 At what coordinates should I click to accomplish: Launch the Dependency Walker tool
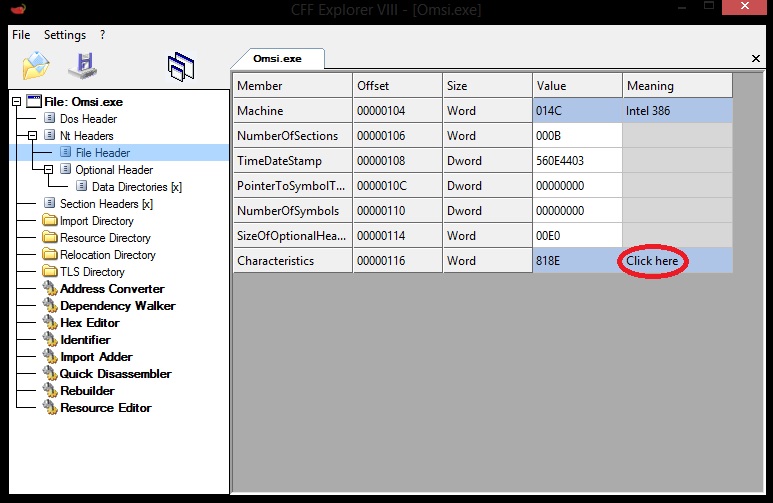pos(117,306)
